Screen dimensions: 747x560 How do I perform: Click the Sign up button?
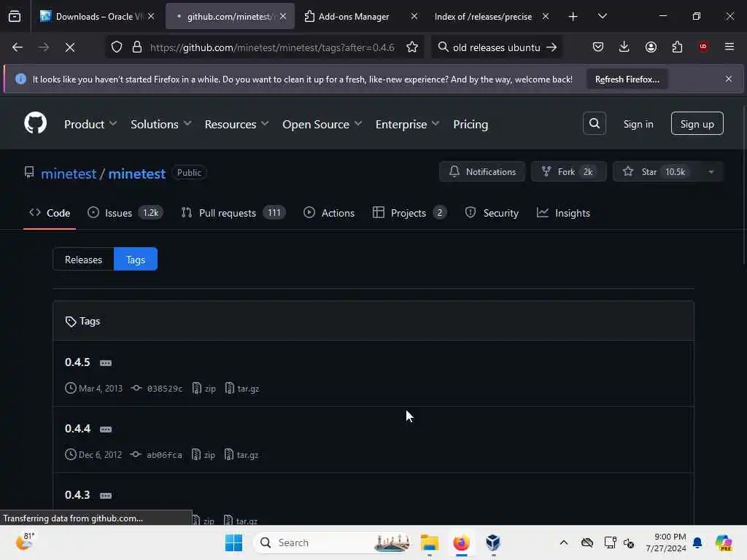(697, 124)
